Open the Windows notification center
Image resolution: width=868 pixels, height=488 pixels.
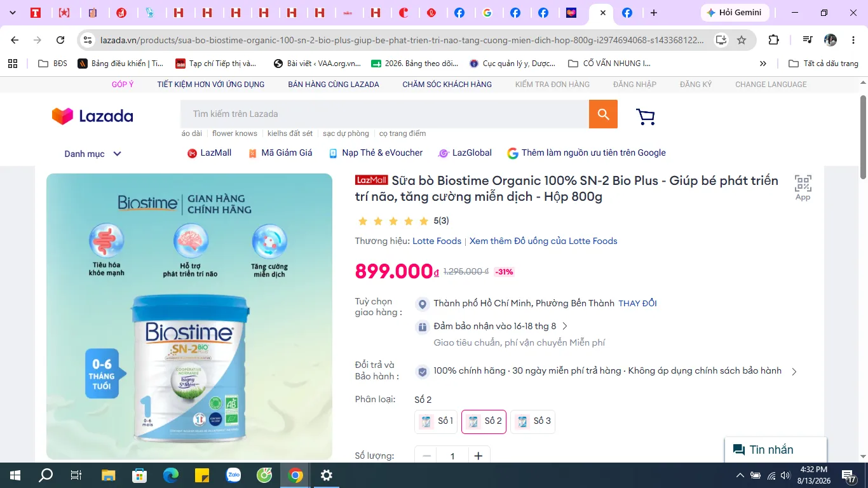point(848,475)
